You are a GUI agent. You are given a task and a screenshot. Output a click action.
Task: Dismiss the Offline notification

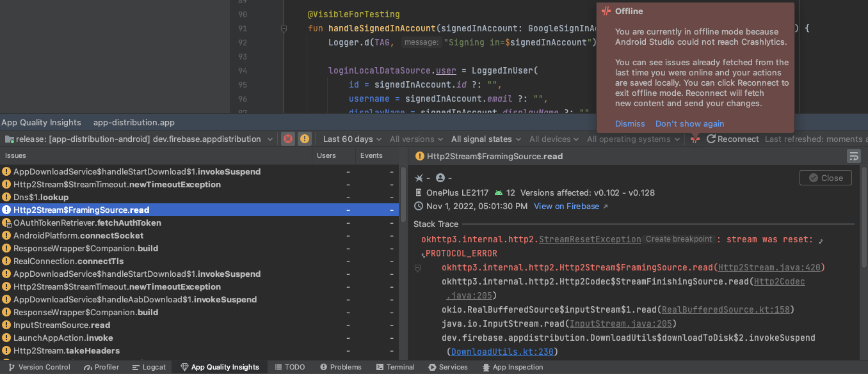(630, 123)
